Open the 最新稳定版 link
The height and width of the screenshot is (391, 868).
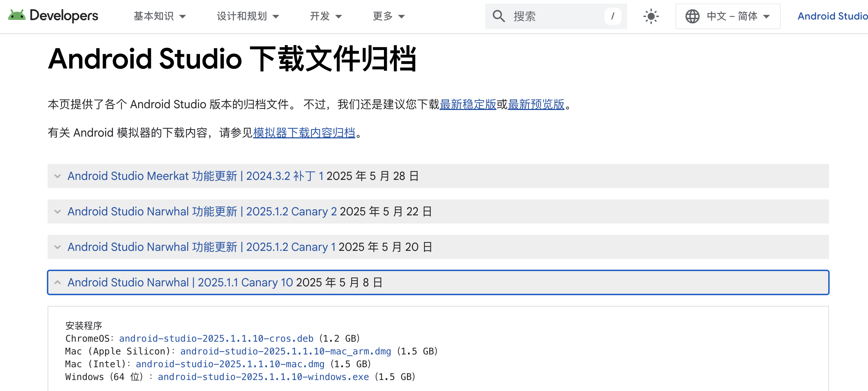pyautogui.click(x=468, y=104)
